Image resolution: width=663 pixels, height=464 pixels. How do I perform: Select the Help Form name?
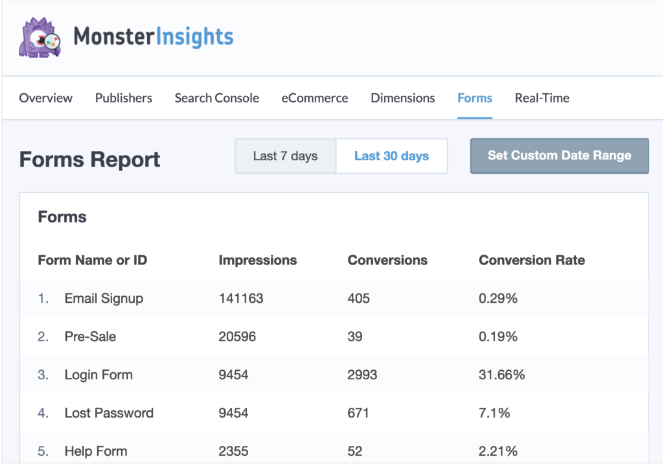point(96,451)
